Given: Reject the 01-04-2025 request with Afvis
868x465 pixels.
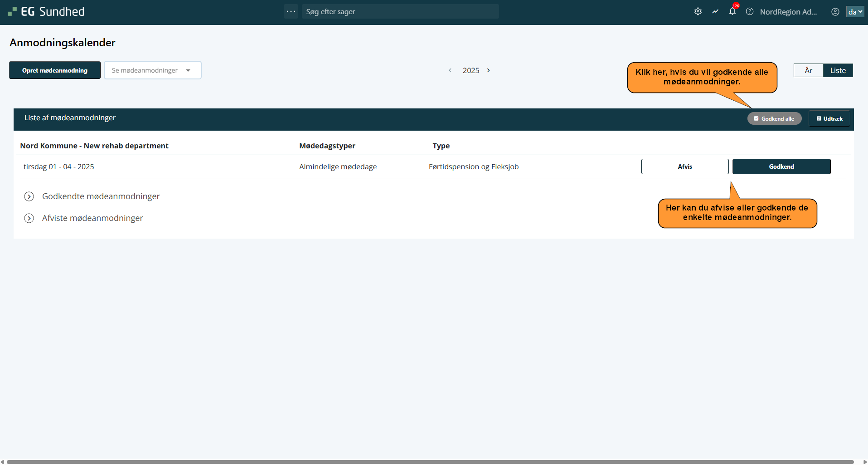Looking at the screenshot, I should point(684,166).
